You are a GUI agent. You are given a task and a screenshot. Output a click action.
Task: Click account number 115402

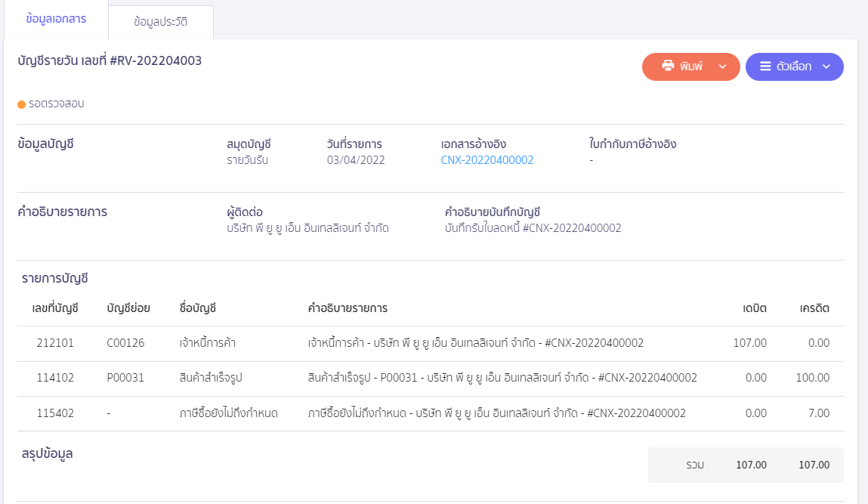coord(55,413)
